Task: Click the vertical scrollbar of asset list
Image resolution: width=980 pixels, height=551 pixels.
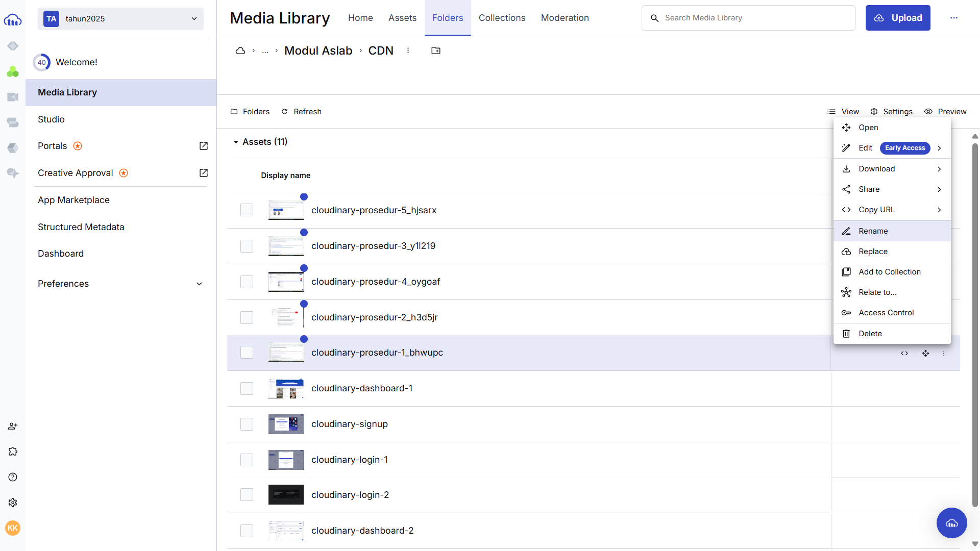Action: pos(975,324)
